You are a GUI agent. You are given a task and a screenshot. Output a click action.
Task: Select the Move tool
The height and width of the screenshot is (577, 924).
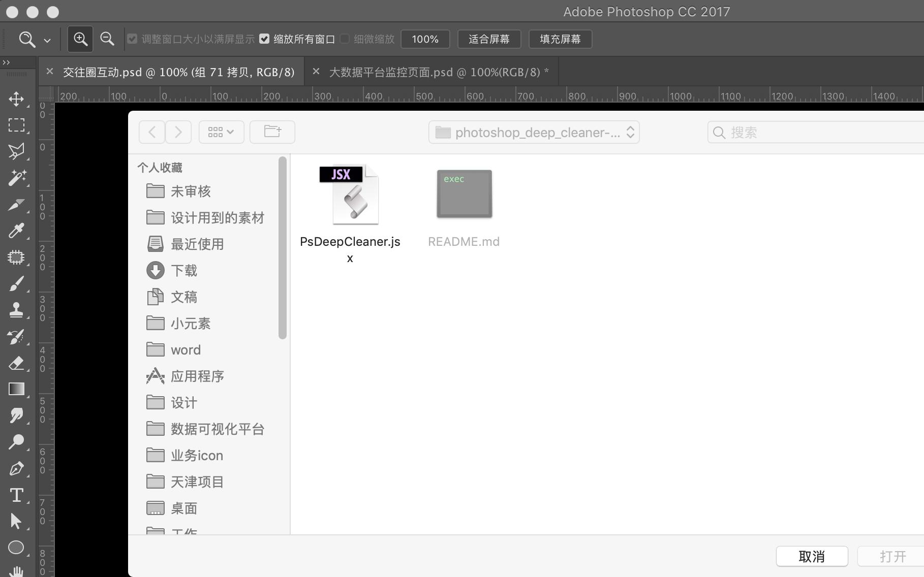[x=17, y=99]
